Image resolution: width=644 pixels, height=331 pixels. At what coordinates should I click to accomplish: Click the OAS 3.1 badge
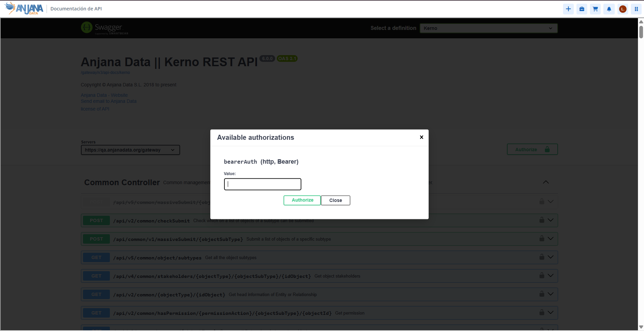click(x=287, y=58)
